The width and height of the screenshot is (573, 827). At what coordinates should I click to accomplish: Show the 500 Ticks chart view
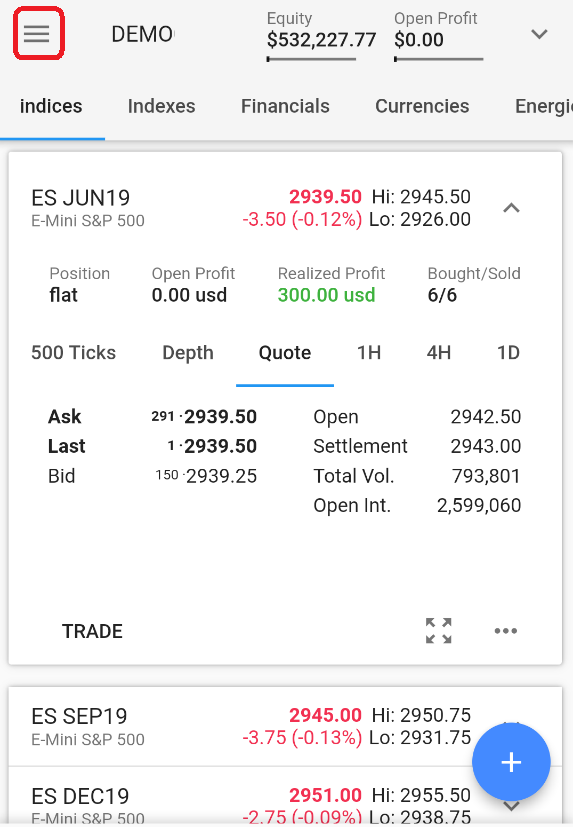coord(73,352)
